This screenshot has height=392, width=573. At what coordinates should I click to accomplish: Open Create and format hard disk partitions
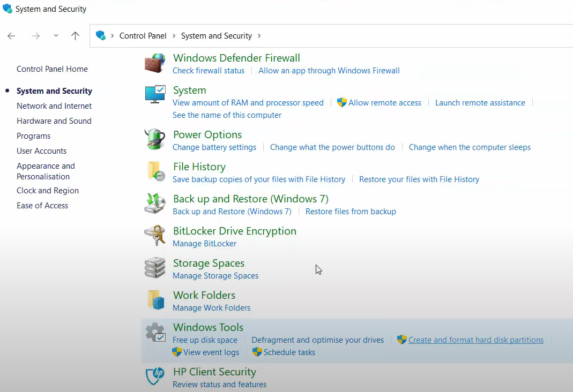(x=475, y=340)
